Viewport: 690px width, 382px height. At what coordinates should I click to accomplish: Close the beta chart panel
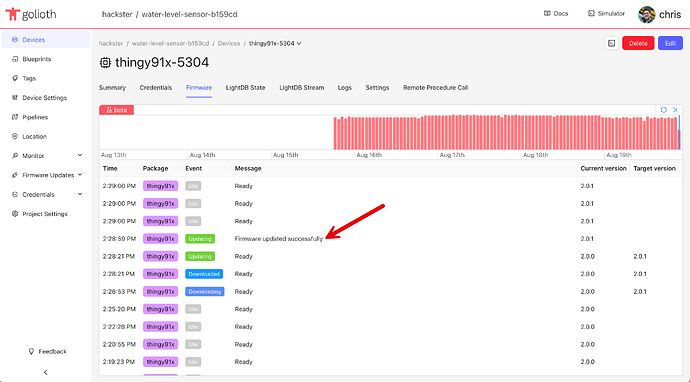coord(675,110)
